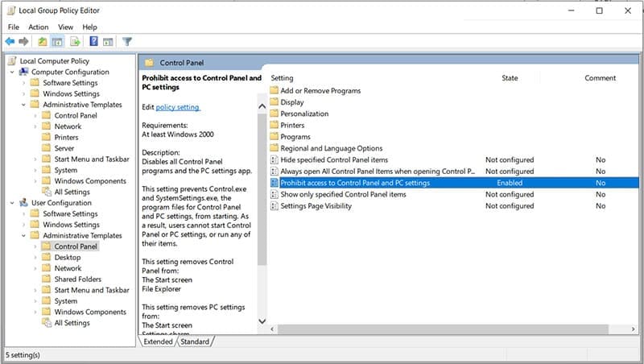This screenshot has height=364, width=644.
Task: Click the description pane's scroll down arrow
Action: coord(262,321)
